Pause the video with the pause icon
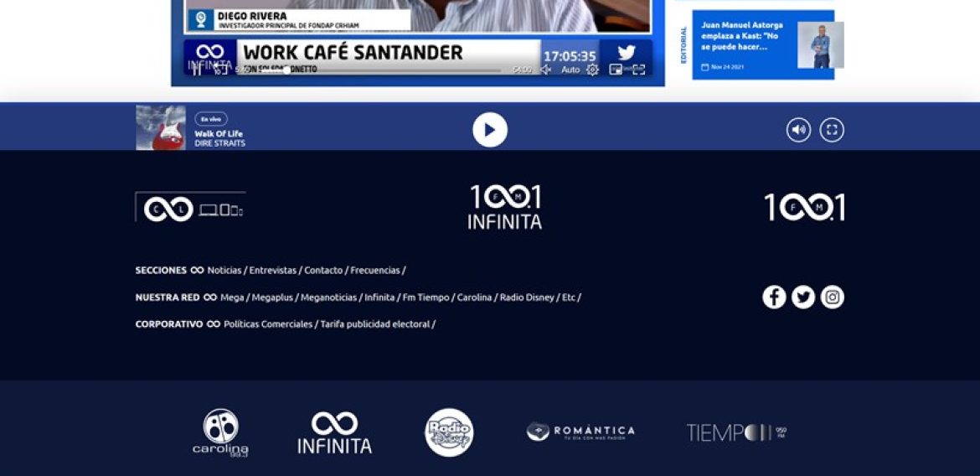Viewport: 980px width, 476px height. [x=197, y=70]
